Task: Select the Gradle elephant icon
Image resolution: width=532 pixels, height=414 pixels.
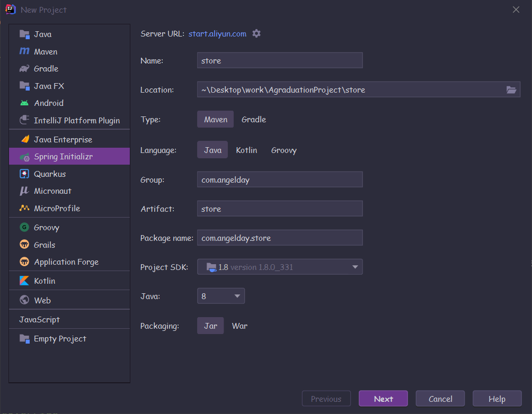Action: (24, 69)
